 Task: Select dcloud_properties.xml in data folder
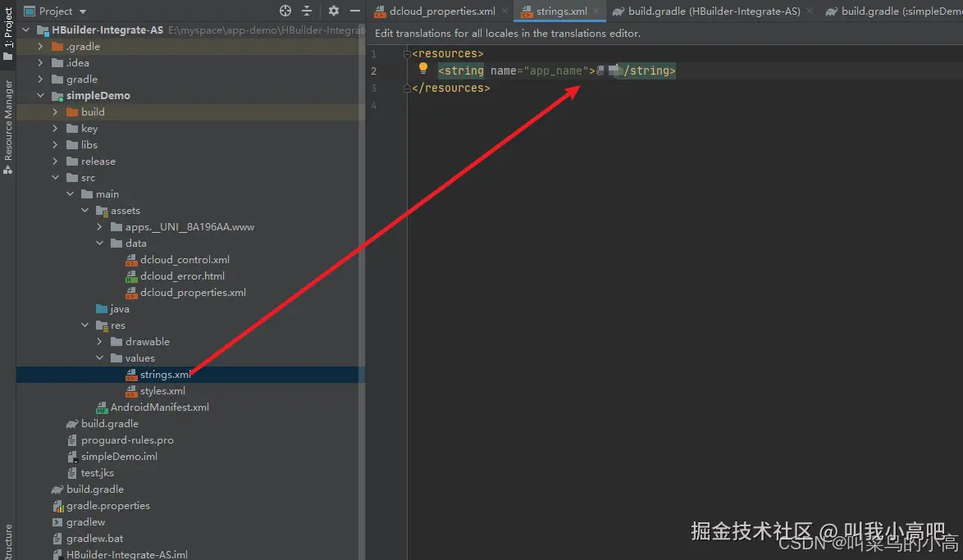pyautogui.click(x=193, y=293)
